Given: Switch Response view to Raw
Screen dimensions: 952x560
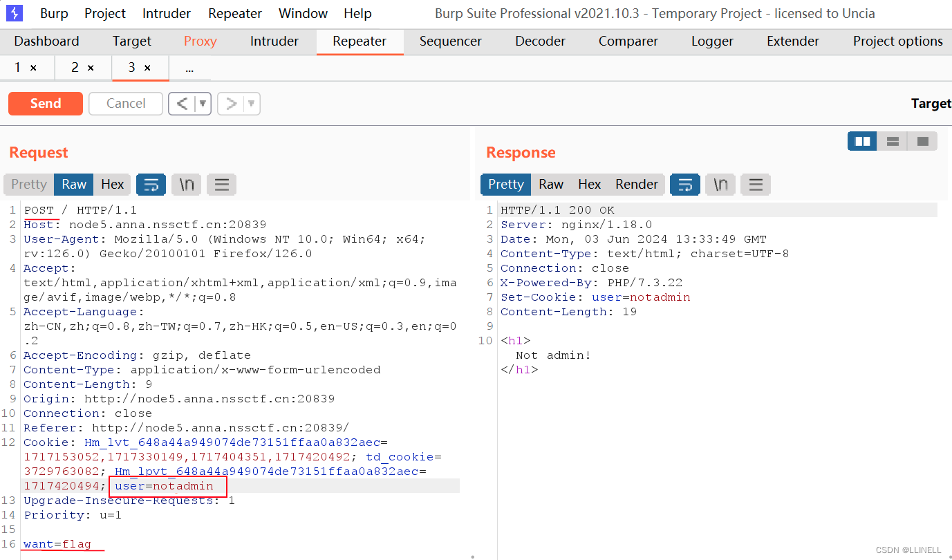Looking at the screenshot, I should (x=551, y=184).
